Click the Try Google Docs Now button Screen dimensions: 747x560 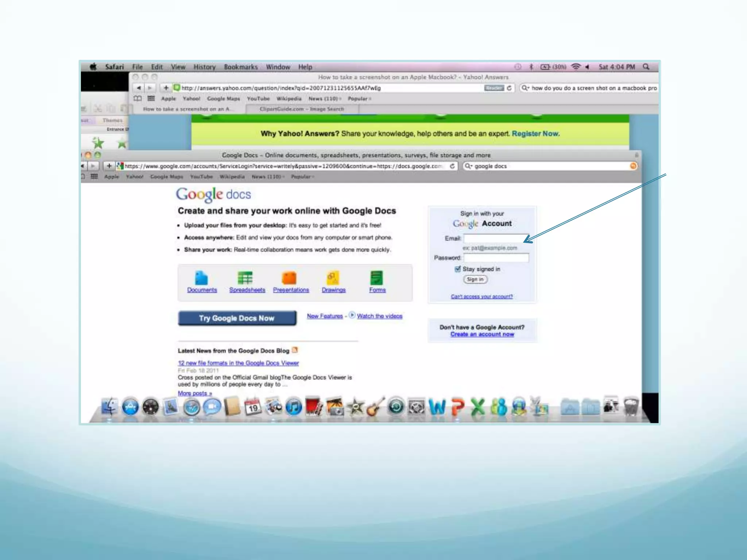coord(237,318)
